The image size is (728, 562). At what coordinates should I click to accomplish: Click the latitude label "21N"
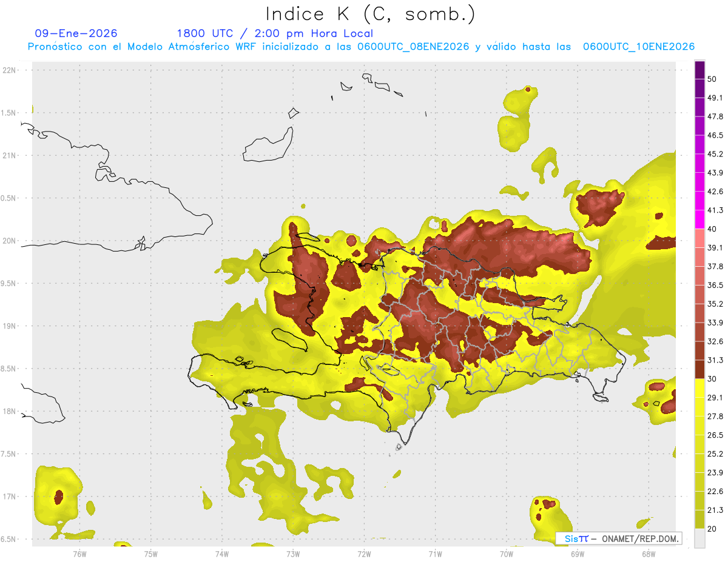pyautogui.click(x=10, y=155)
